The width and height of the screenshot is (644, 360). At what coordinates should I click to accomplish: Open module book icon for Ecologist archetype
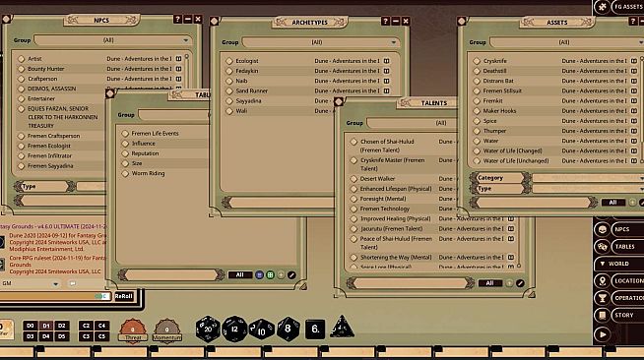pos(386,61)
